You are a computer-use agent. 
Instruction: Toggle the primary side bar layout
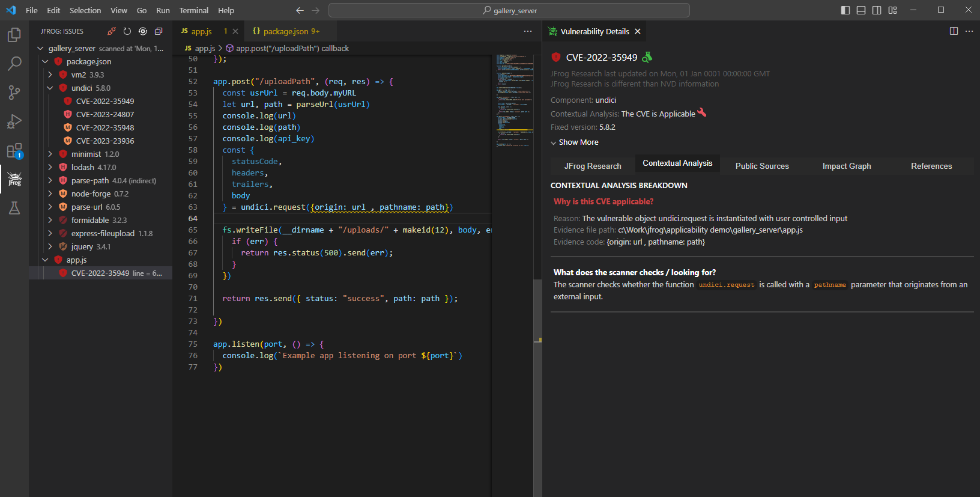pyautogui.click(x=845, y=10)
